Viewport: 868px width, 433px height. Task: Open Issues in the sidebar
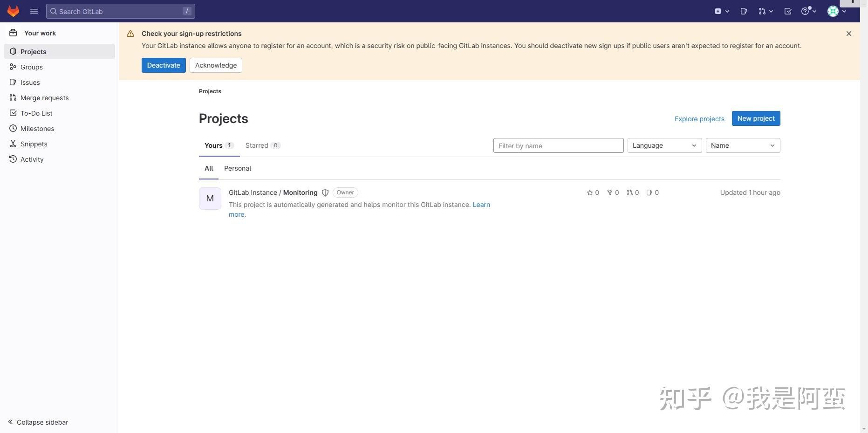59,82
